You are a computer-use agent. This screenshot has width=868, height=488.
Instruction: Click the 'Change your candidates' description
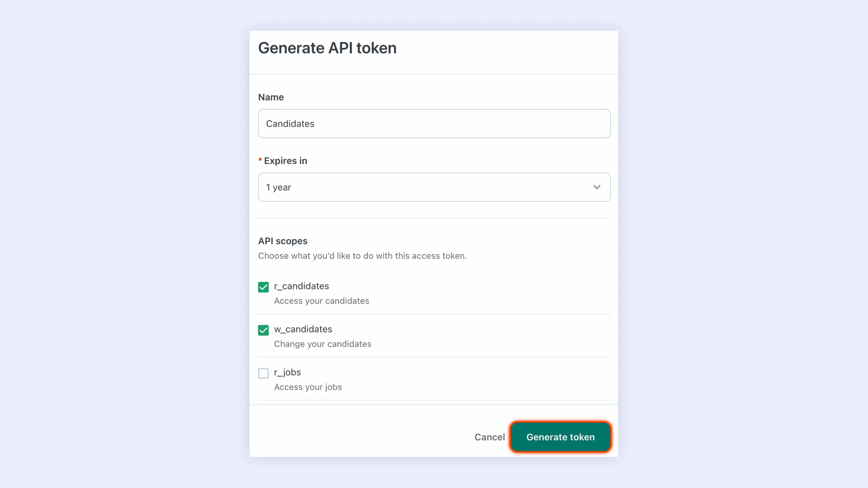click(x=322, y=344)
